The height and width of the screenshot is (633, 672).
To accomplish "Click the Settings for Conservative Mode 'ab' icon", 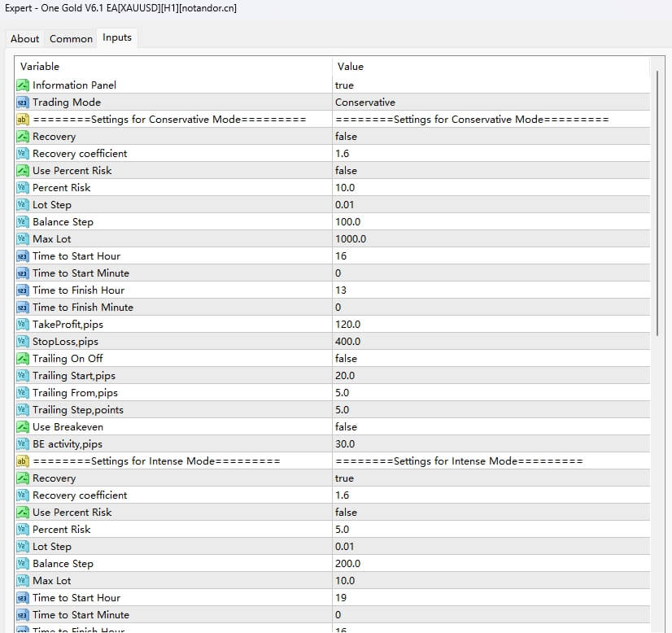I will [x=23, y=120].
